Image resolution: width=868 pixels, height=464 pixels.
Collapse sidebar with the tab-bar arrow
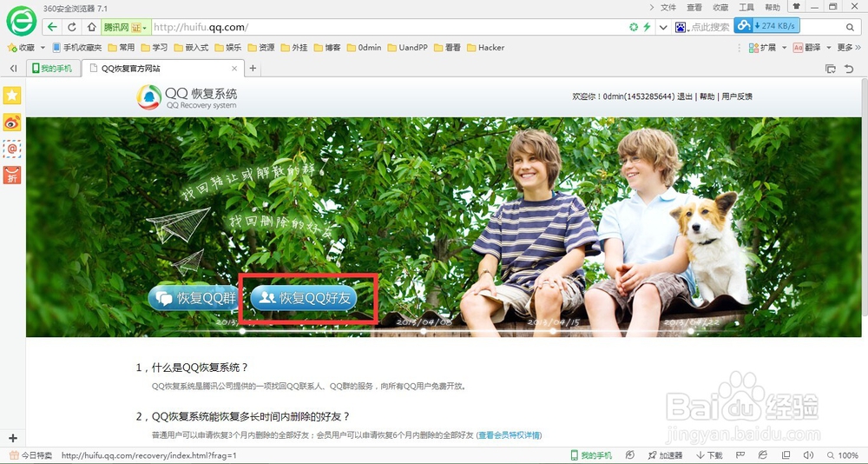click(13, 68)
